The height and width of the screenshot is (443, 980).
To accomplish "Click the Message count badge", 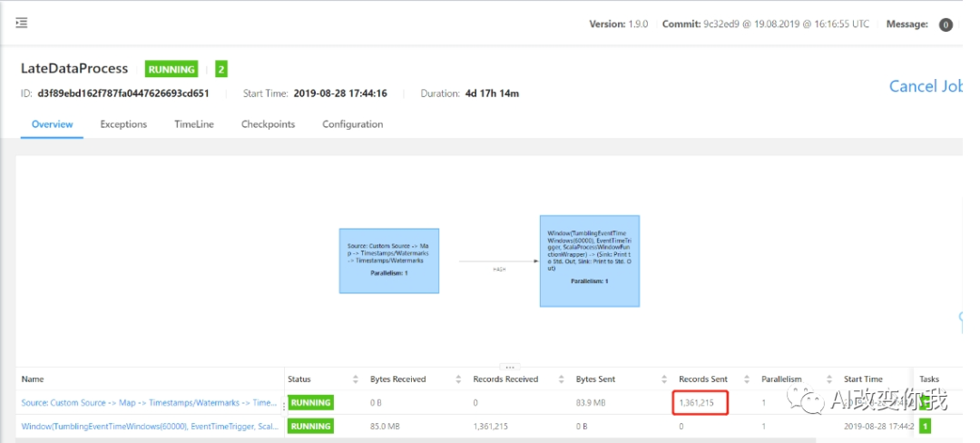I will [x=946, y=25].
